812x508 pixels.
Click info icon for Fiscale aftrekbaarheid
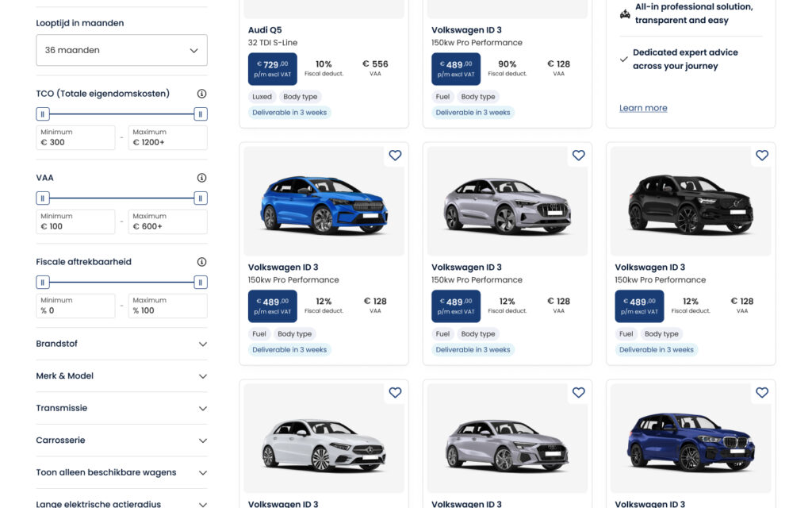201,262
